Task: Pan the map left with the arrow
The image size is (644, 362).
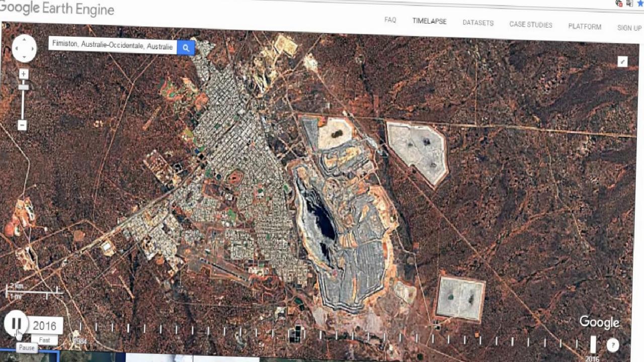Action: point(16,49)
